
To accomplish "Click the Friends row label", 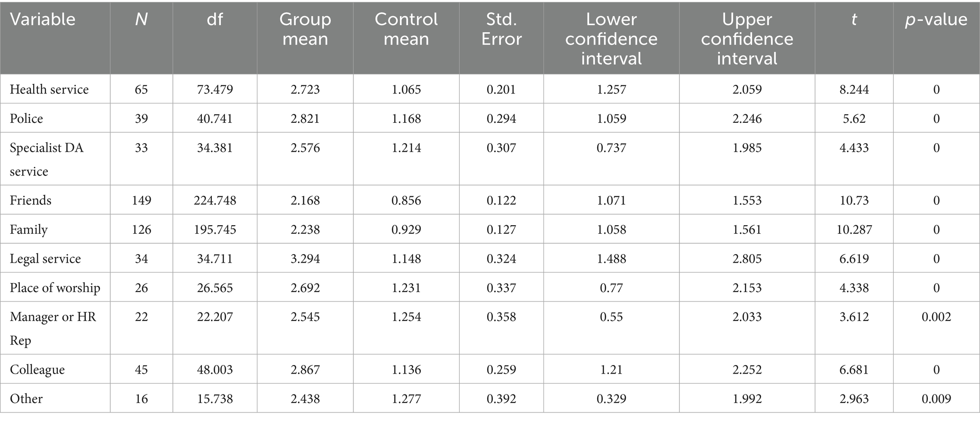I will coord(30,200).
